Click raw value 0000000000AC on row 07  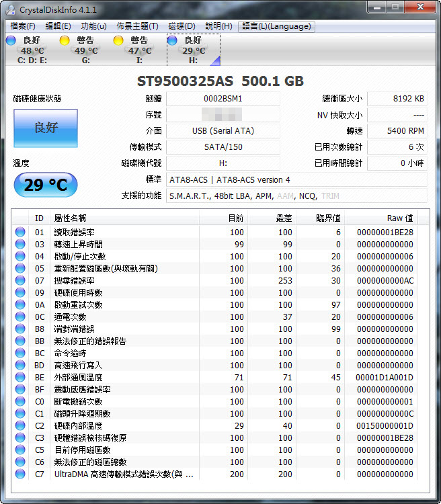385,281
